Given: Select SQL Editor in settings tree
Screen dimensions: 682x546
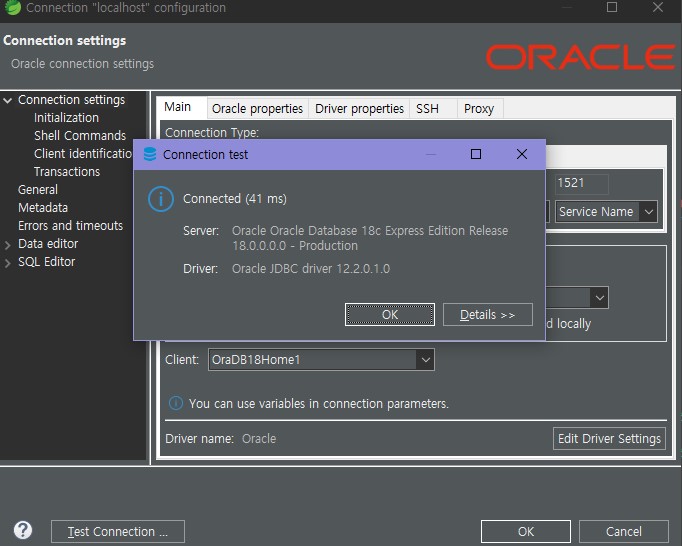Looking at the screenshot, I should tap(47, 261).
